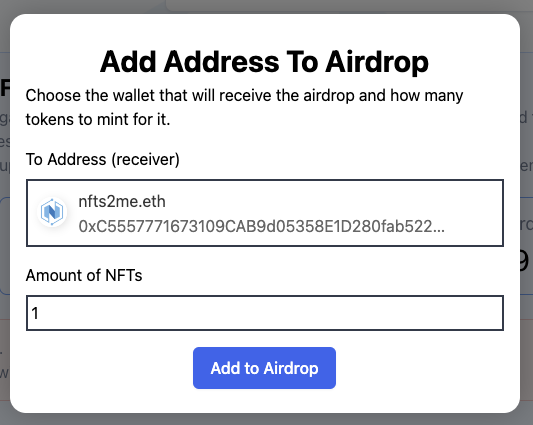Click the 'Amount of NFTs' label
Image resolution: width=533 pixels, height=425 pixels.
click(x=84, y=275)
